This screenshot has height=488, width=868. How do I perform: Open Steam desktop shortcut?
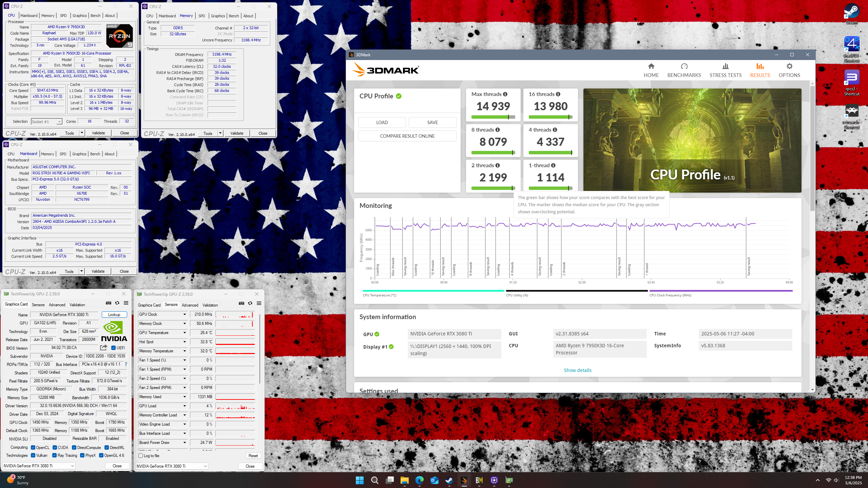[x=851, y=14]
